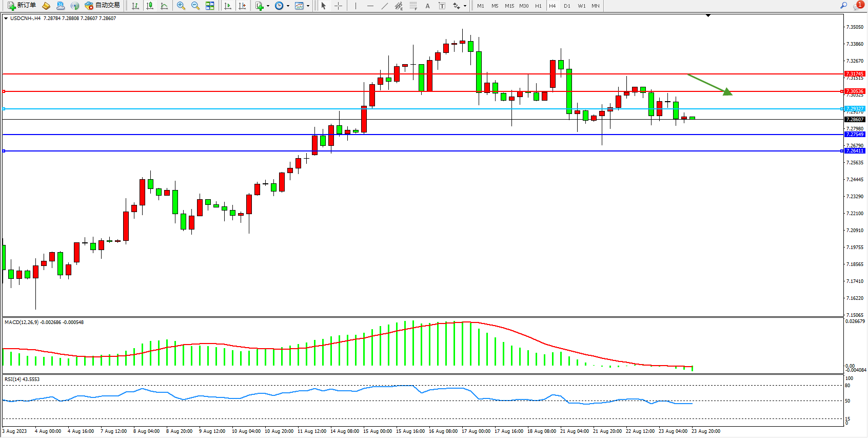Zoom out on the chart
Image resolution: width=868 pixels, height=438 pixels.
195,6
